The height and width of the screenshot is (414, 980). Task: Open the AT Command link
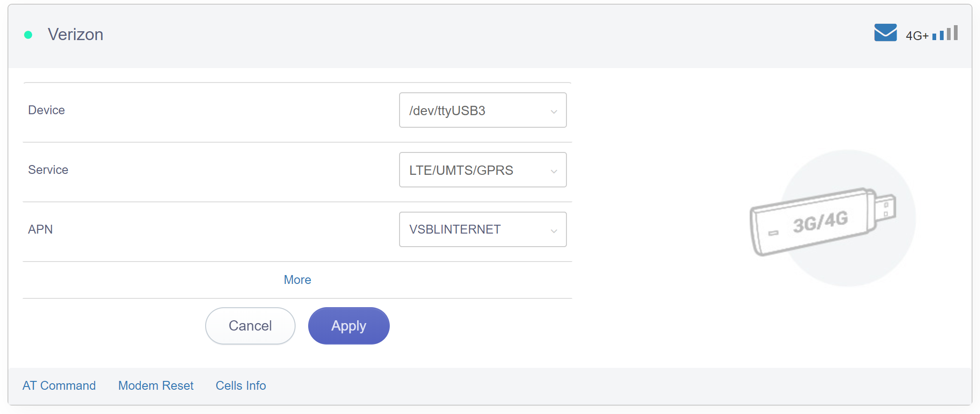click(x=59, y=386)
